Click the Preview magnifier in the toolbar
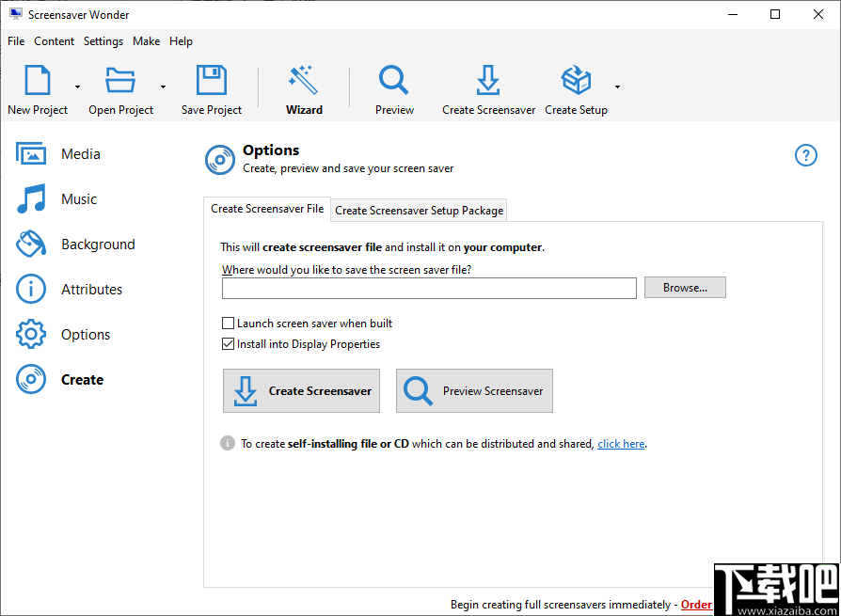This screenshot has width=841, height=616. point(394,81)
